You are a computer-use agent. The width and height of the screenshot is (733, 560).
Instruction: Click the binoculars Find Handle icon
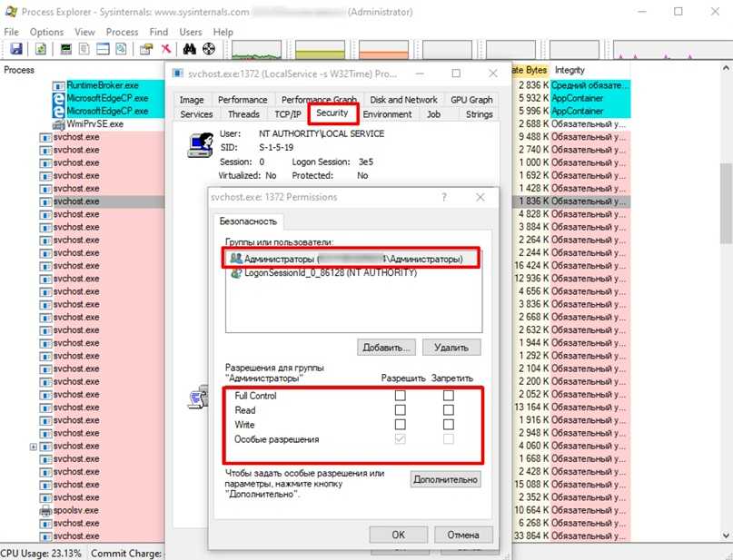(190, 49)
